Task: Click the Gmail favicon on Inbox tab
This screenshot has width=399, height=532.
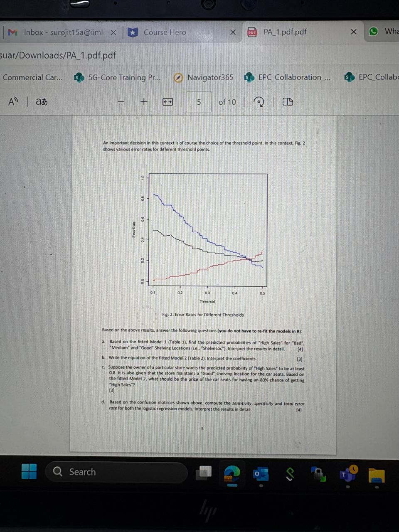Action: coord(13,32)
